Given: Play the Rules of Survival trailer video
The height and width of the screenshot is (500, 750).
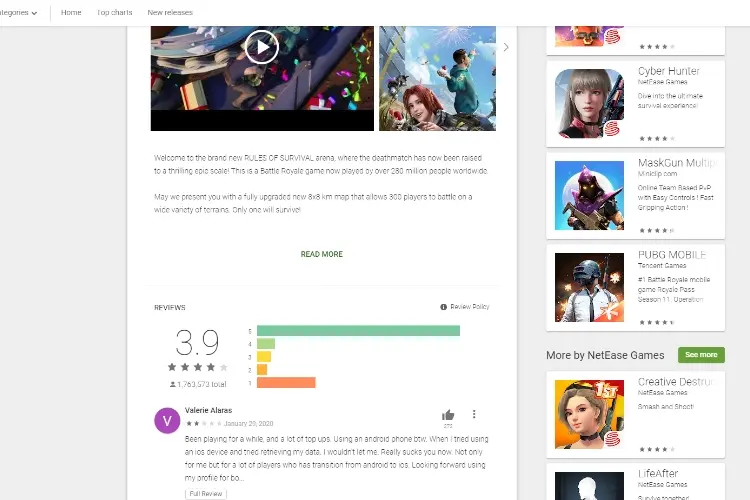Looking at the screenshot, I should click(x=262, y=47).
